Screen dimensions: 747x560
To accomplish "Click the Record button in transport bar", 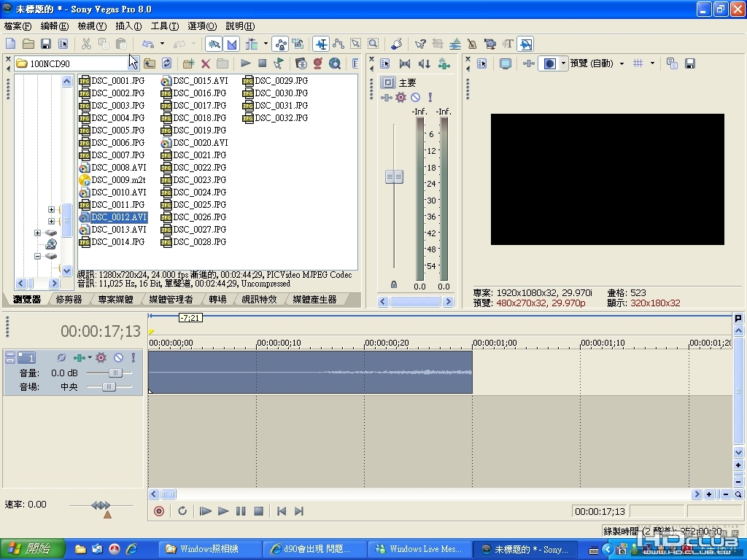I will [159, 511].
